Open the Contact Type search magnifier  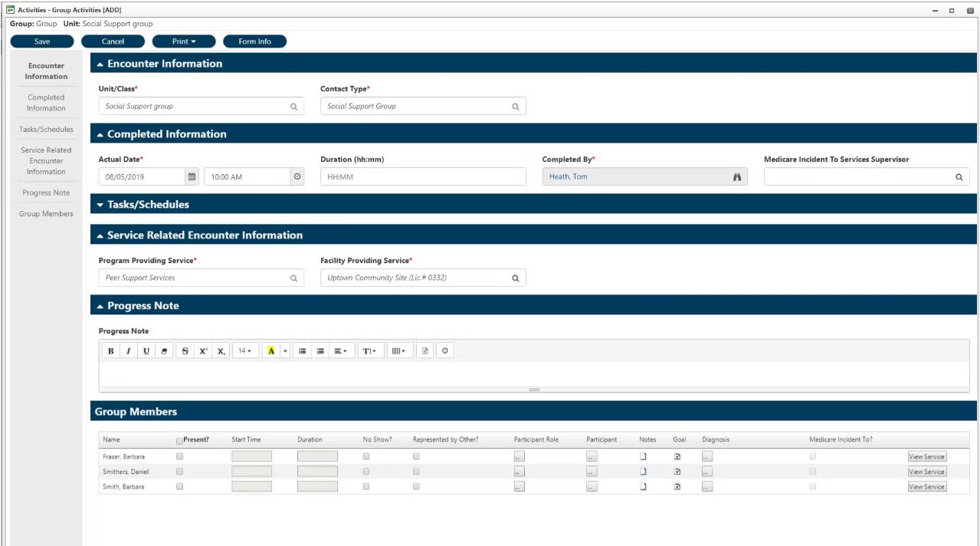pos(515,106)
